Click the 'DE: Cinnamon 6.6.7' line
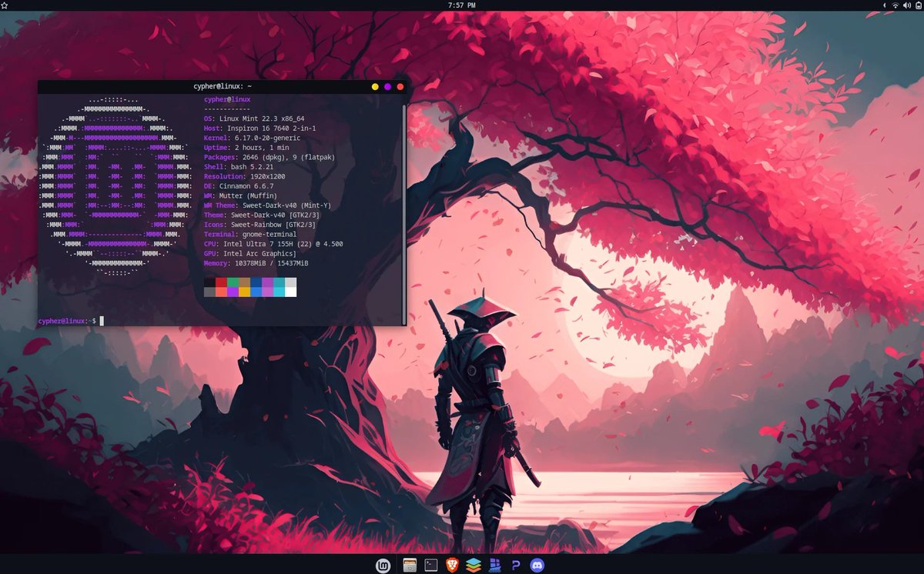The height and width of the screenshot is (574, 924). click(239, 185)
